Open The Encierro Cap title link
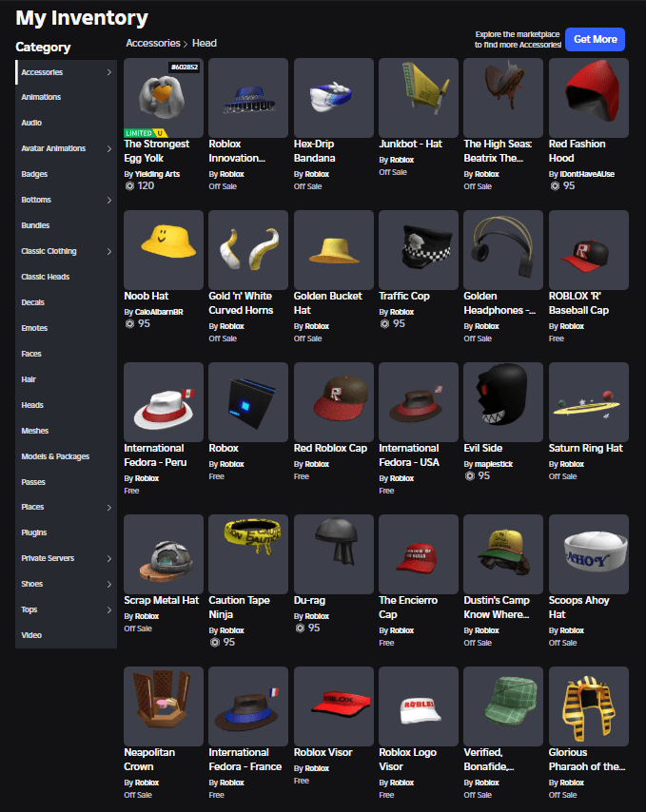The width and height of the screenshot is (646, 812). click(x=408, y=608)
